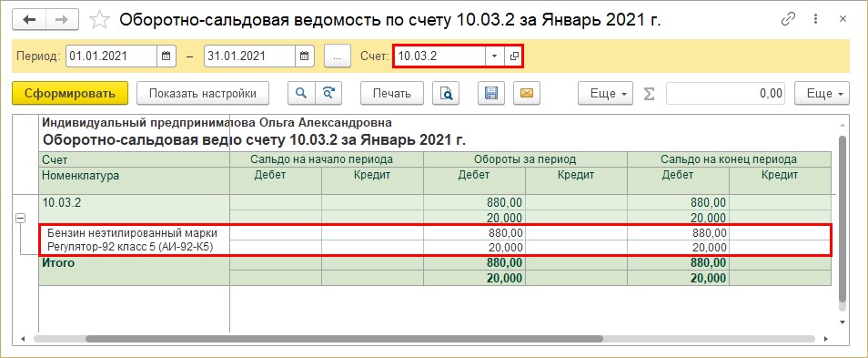Viewport: 868px width, 358px height.
Task: Open calendar for start date 01.01.2021
Action: click(167, 56)
